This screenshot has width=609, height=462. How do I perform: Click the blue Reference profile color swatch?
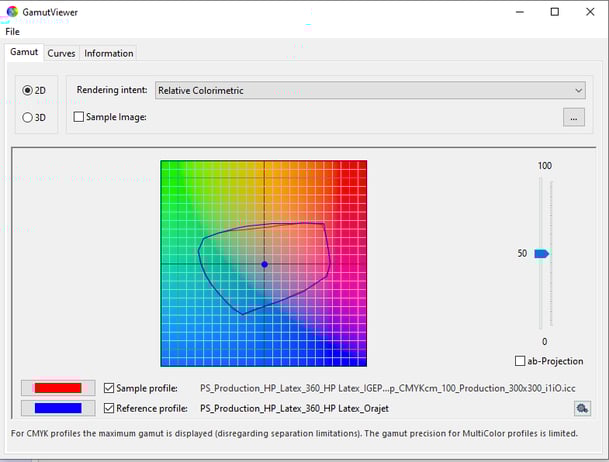point(57,408)
